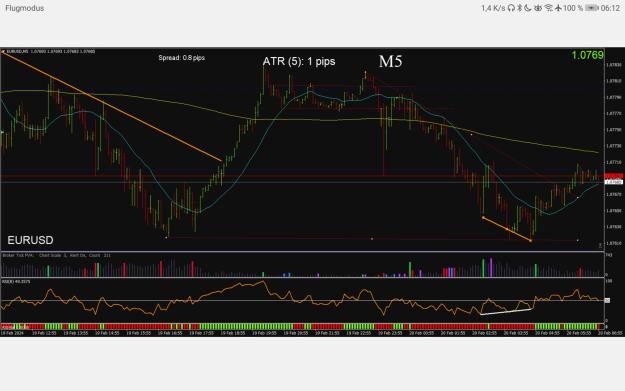Click the Broker Tick volume indicator label

click(56, 255)
